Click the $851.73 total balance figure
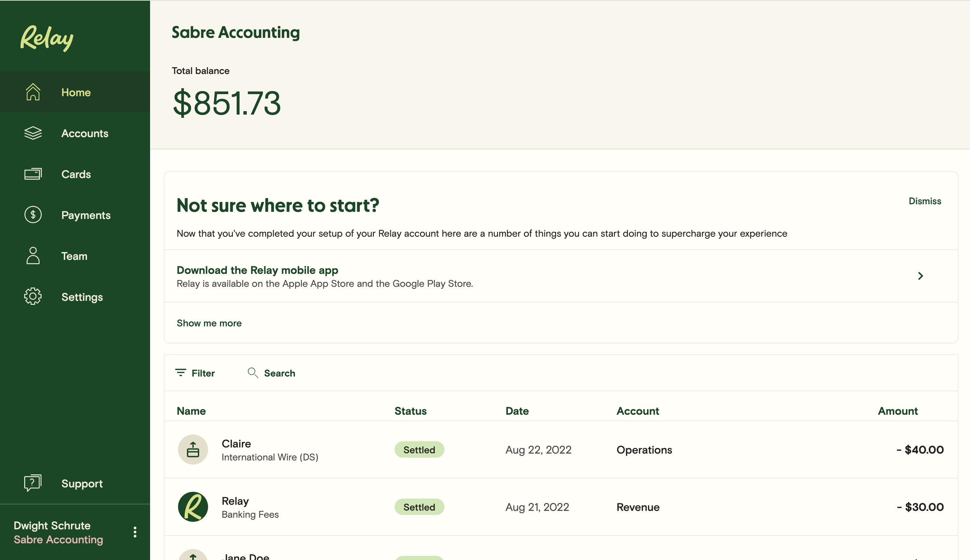The height and width of the screenshot is (560, 970). (x=227, y=103)
